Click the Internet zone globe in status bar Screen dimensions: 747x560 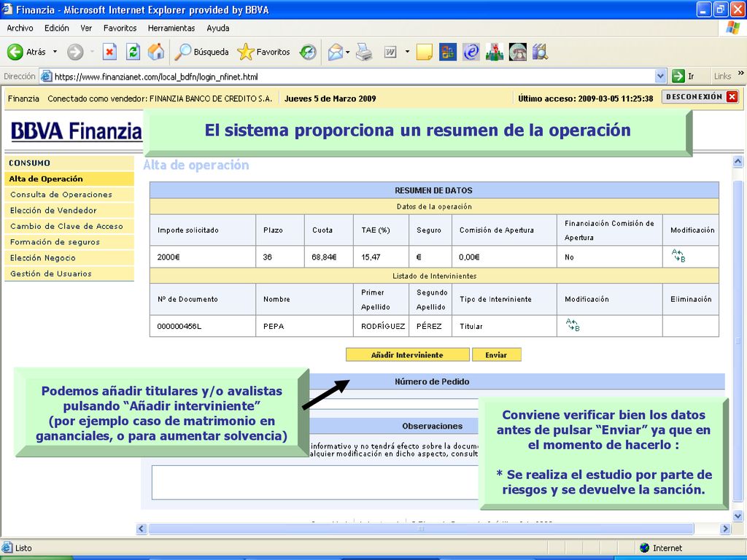click(645, 548)
